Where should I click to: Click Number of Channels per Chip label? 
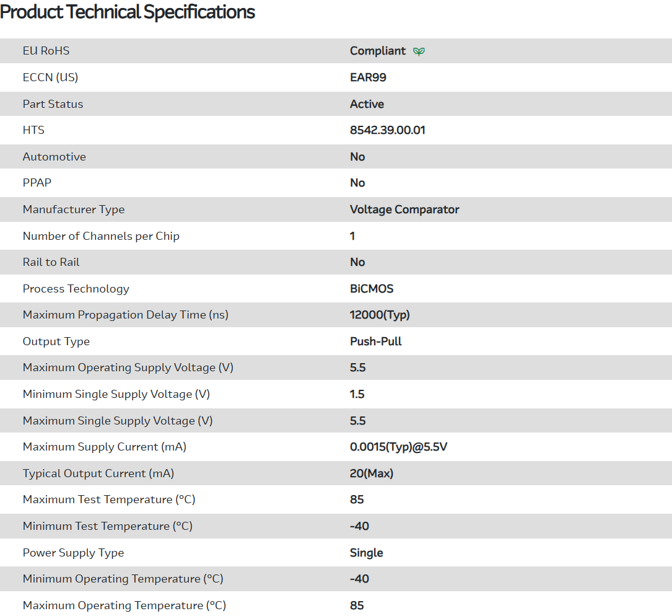pyautogui.click(x=101, y=236)
